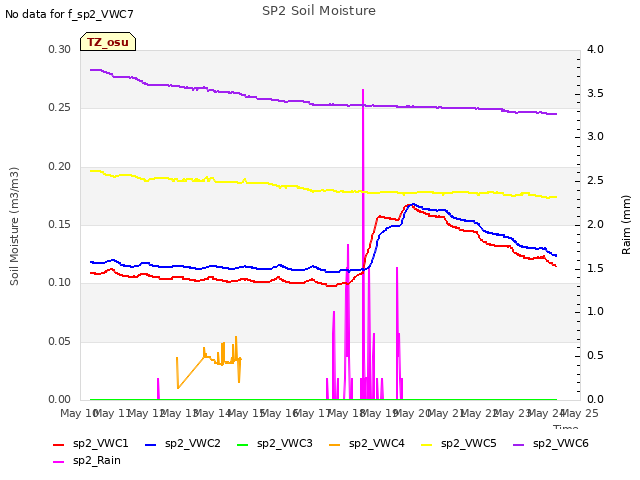Click the SP2 Soil Moisture chart title
Viewport: 640px width, 480px height.
coord(319,11)
